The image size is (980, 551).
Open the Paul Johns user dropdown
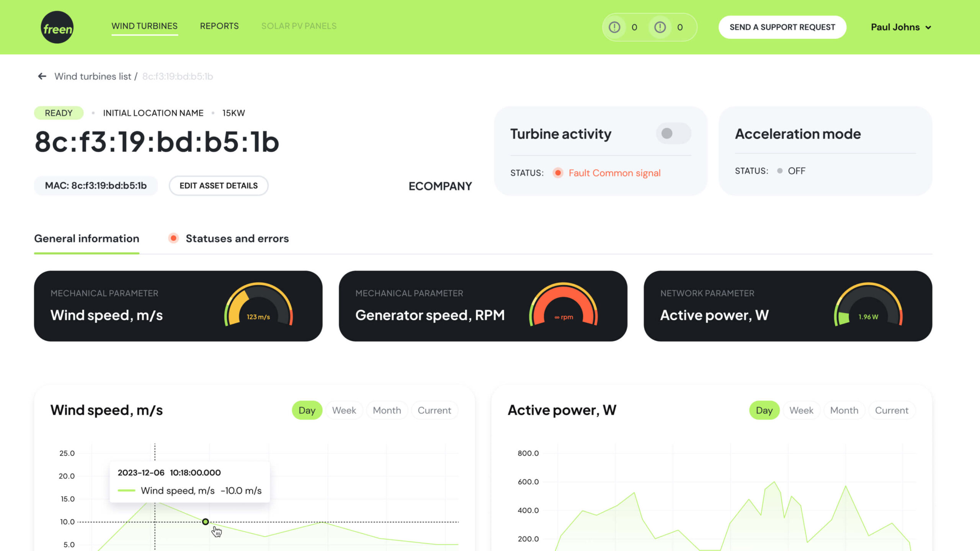[895, 27]
